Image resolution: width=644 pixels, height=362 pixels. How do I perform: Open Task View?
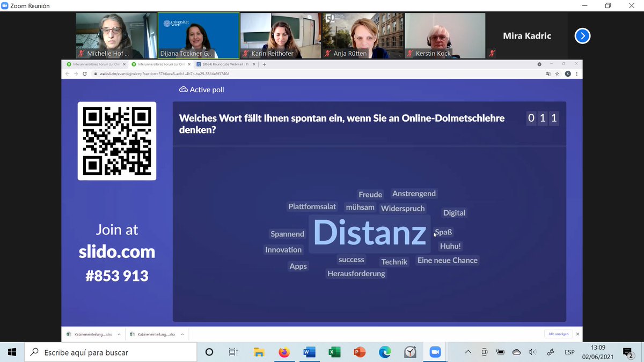tap(233, 352)
